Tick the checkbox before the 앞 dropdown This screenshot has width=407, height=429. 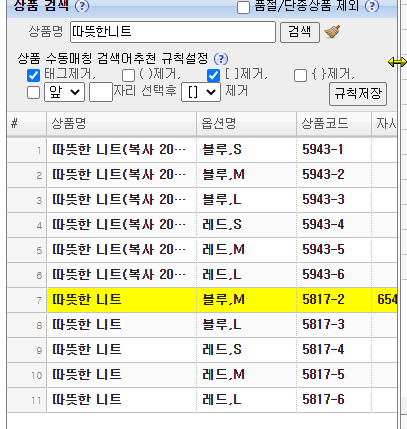pos(33,92)
